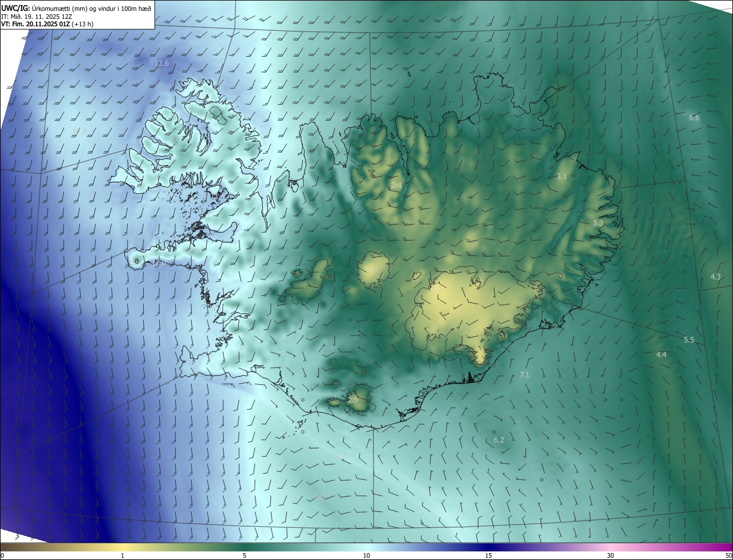Click the 6.6 value label on the map
Screen dimensions: 733x560
click(x=694, y=117)
